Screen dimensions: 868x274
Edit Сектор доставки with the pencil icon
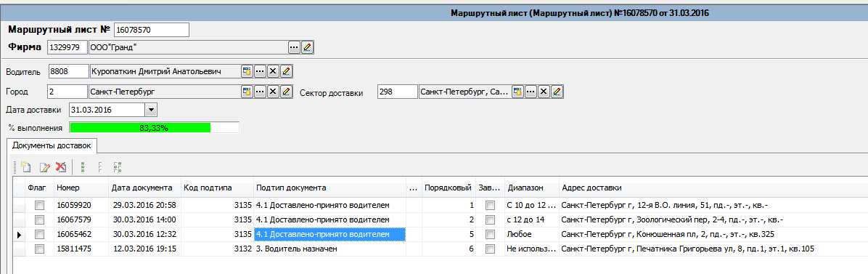tap(557, 92)
